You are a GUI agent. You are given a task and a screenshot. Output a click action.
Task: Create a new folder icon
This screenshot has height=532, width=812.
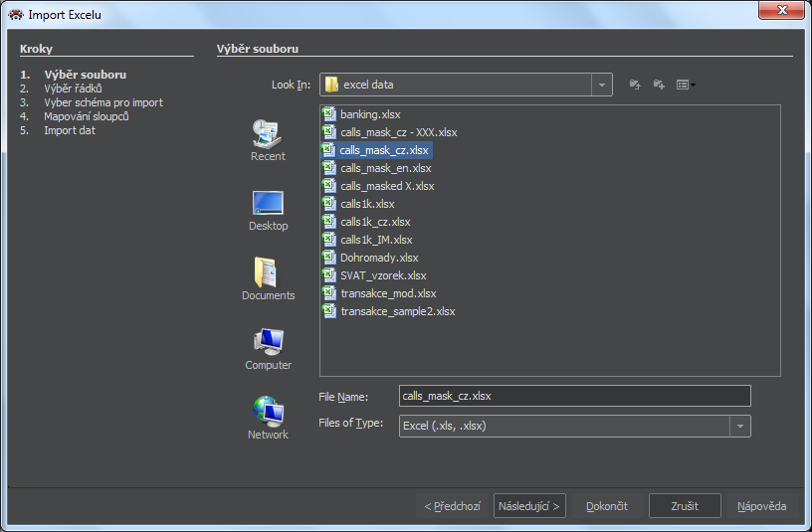click(x=659, y=85)
